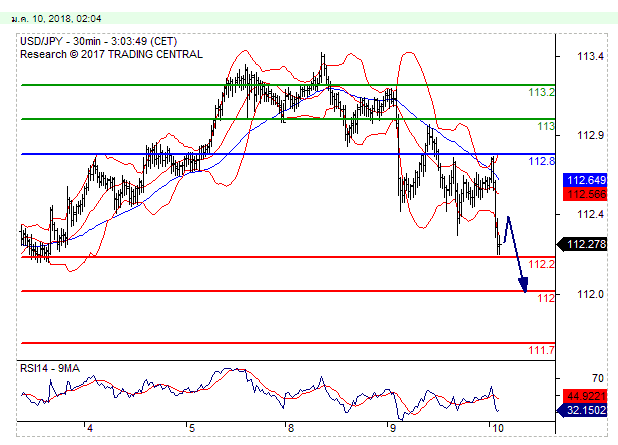618x445 pixels.
Task: Click the green 113 resistance label
Action: point(546,126)
